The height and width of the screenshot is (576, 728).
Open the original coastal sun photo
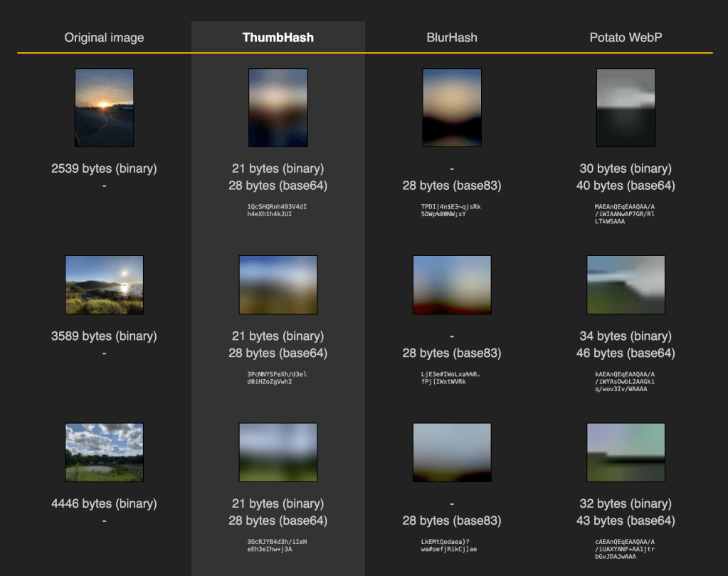click(104, 284)
